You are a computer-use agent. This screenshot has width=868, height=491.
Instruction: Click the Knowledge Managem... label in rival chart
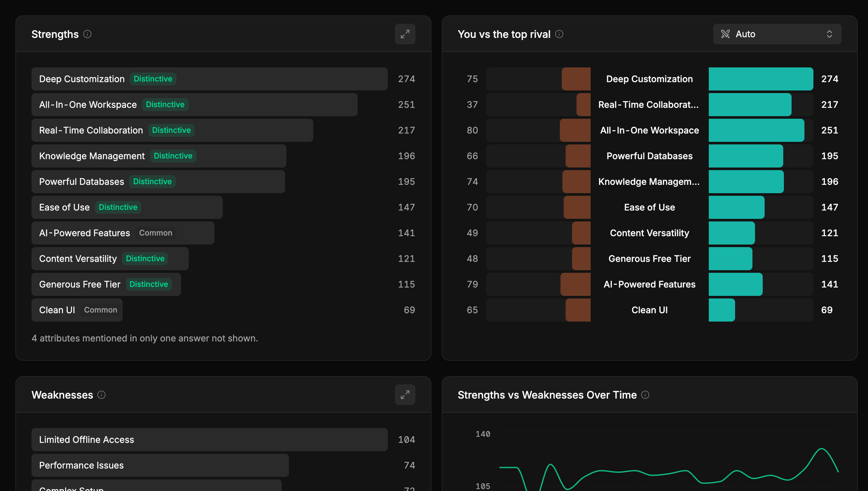pyautogui.click(x=649, y=181)
